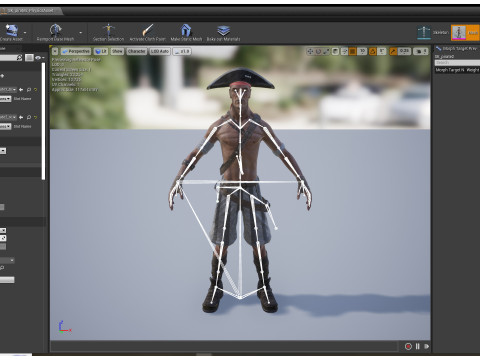Select the rotate transform gizmo
This screenshot has width=480, height=360.
point(318,51)
